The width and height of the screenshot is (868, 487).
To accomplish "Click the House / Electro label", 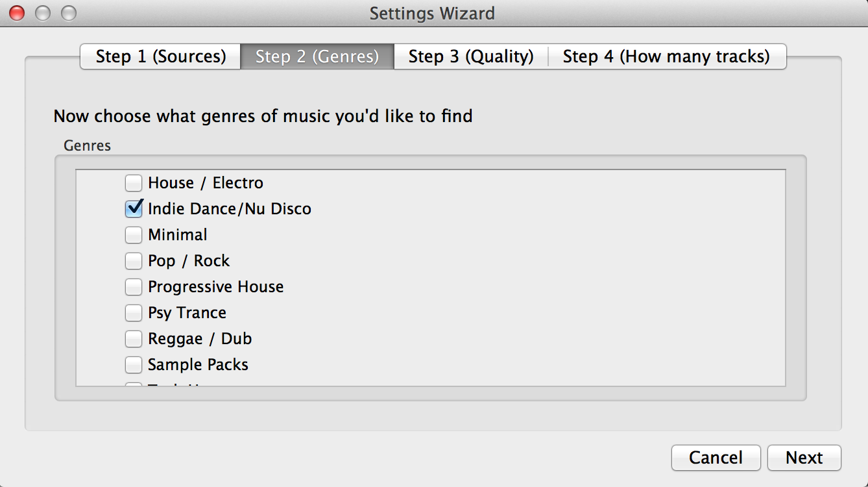I will [x=206, y=183].
